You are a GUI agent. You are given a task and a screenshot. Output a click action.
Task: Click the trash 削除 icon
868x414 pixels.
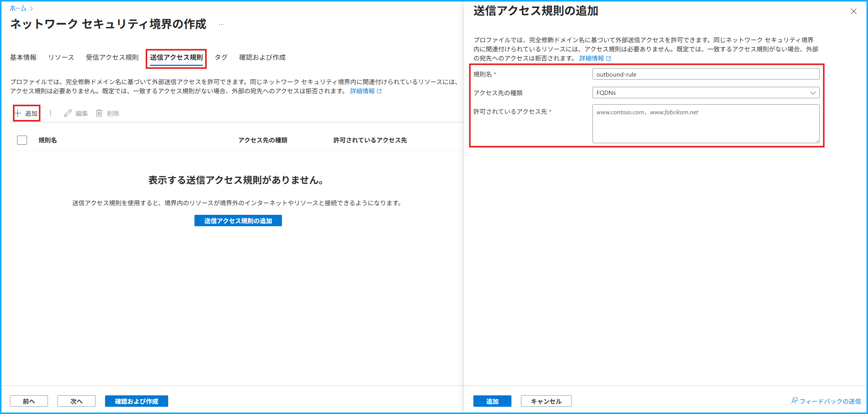99,113
